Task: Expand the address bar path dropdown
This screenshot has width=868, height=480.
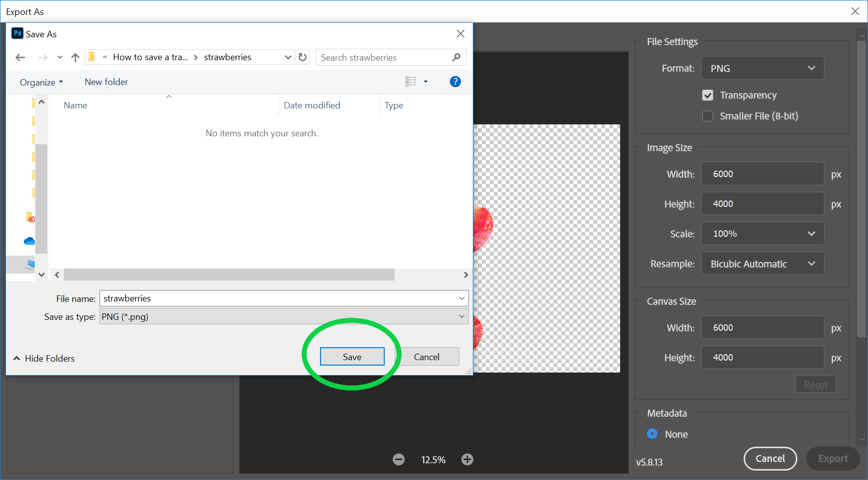Action: [288, 57]
